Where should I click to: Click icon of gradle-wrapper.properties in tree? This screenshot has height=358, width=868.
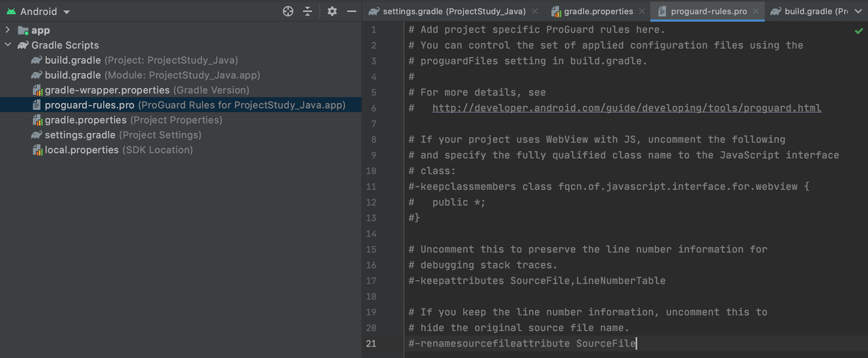coord(37,90)
